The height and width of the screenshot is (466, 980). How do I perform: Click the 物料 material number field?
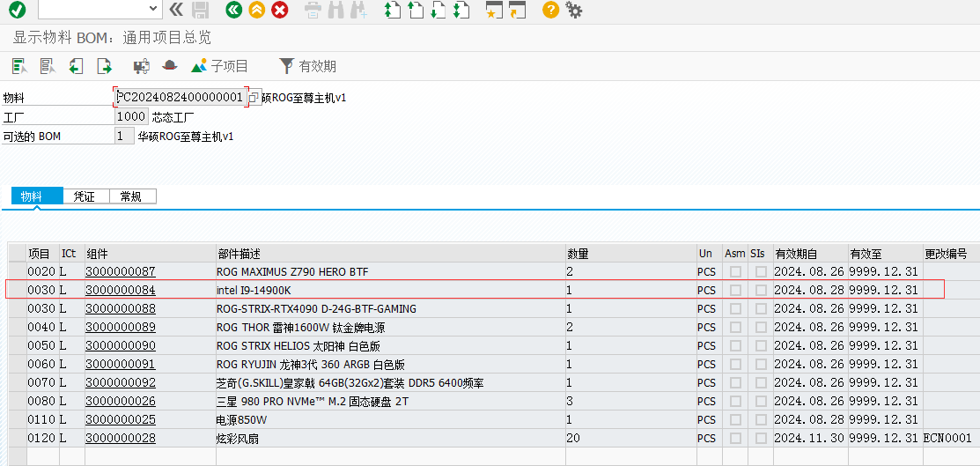point(181,98)
